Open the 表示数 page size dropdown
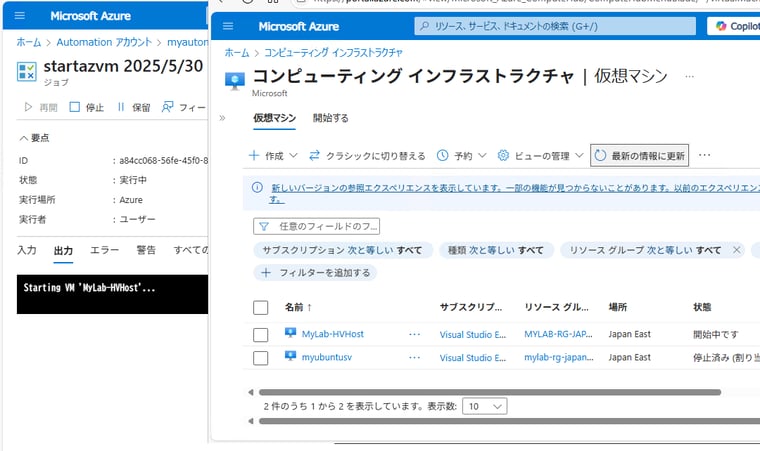760x451 pixels. coord(485,406)
